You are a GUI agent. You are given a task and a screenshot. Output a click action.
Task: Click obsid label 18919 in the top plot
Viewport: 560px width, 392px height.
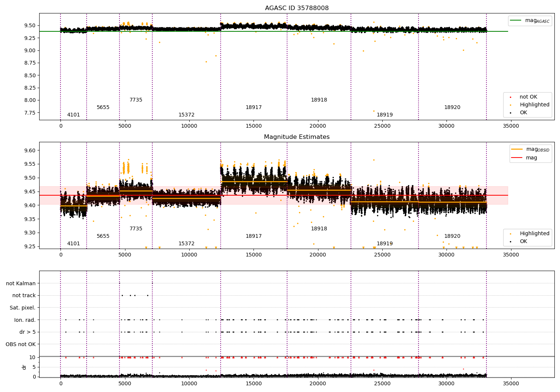coord(385,115)
